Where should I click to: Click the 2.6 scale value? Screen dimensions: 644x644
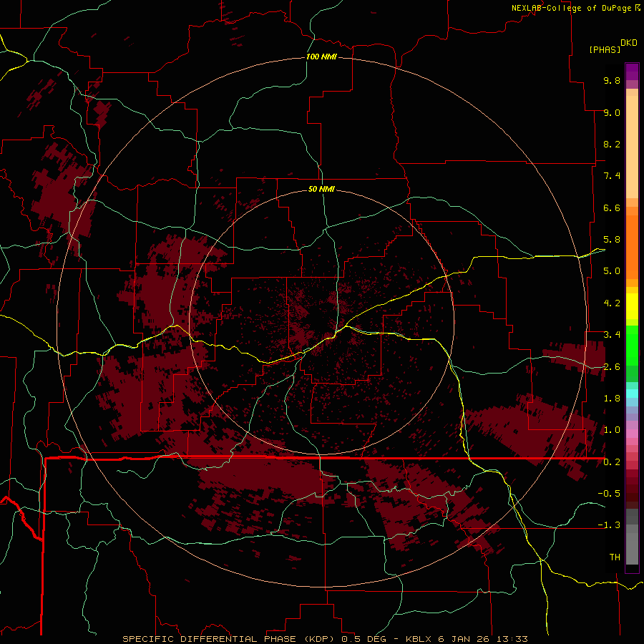[x=612, y=367]
